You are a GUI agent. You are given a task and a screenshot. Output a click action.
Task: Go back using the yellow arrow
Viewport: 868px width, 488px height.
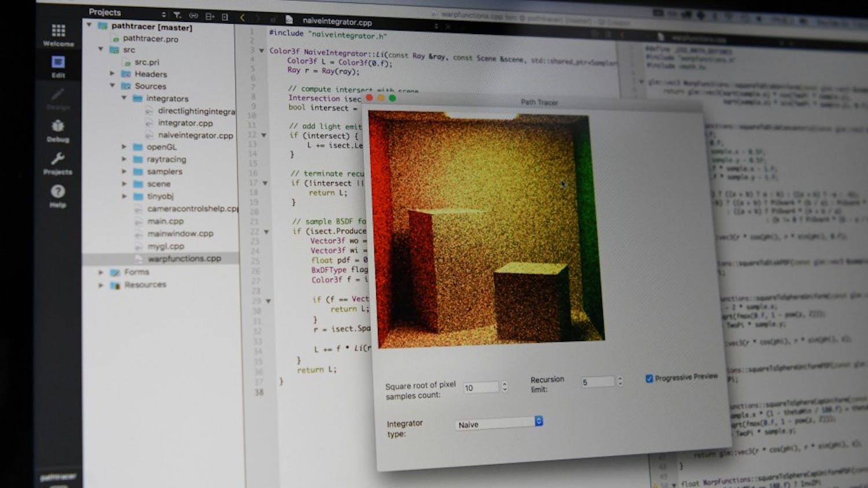pyautogui.click(x=242, y=18)
